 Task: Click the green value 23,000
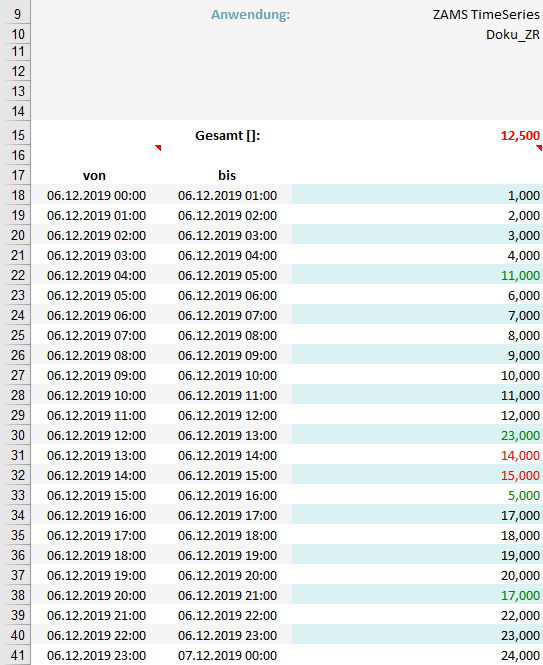point(520,436)
